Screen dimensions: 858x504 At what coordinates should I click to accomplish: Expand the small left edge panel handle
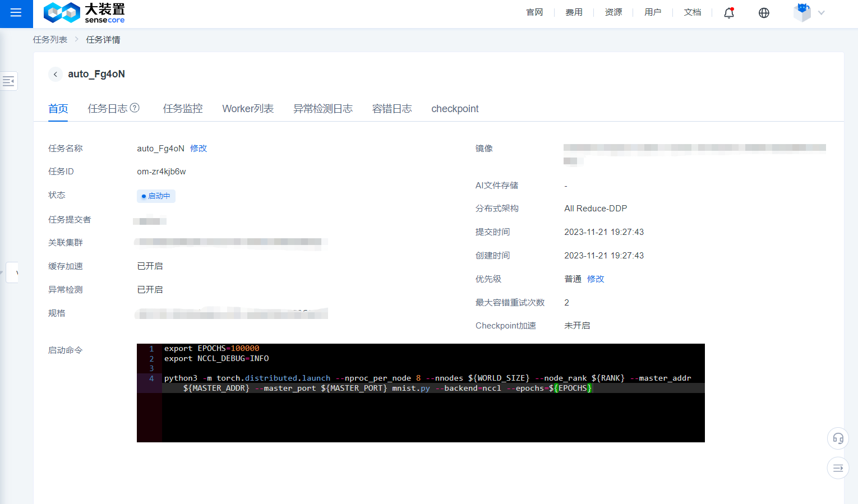pyautogui.click(x=12, y=272)
